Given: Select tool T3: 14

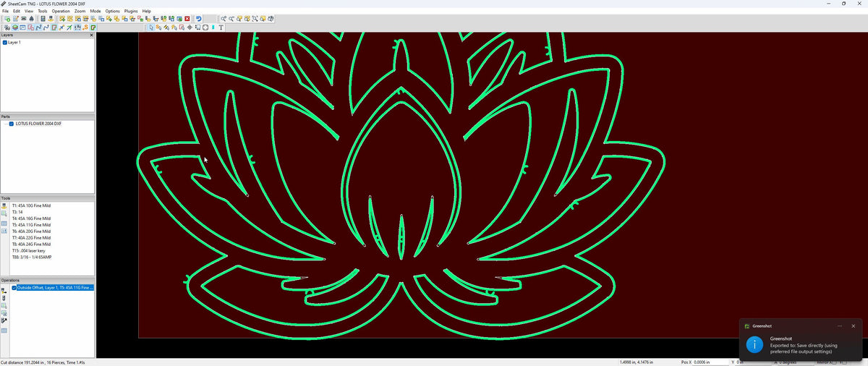Looking at the screenshot, I should point(17,212).
